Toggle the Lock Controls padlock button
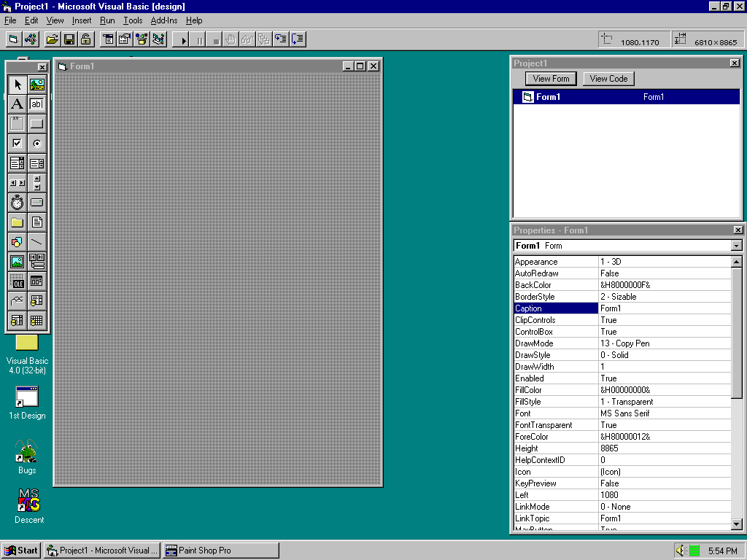 point(86,39)
